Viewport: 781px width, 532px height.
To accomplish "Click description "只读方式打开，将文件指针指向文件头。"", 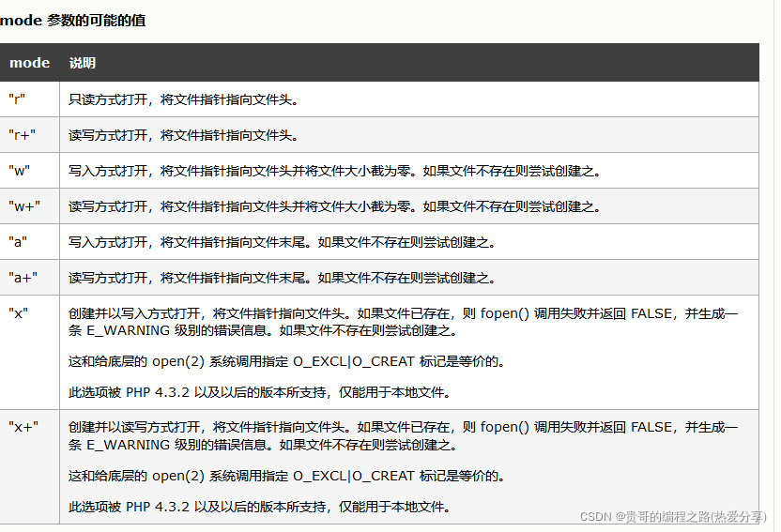I will 184,99.
